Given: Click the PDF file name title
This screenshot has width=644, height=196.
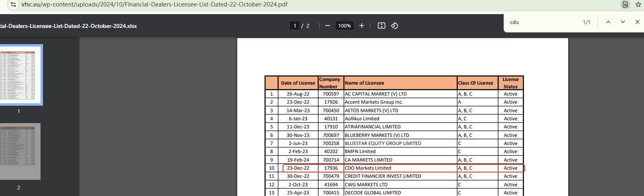Looking at the screenshot, I should tap(68, 26).
